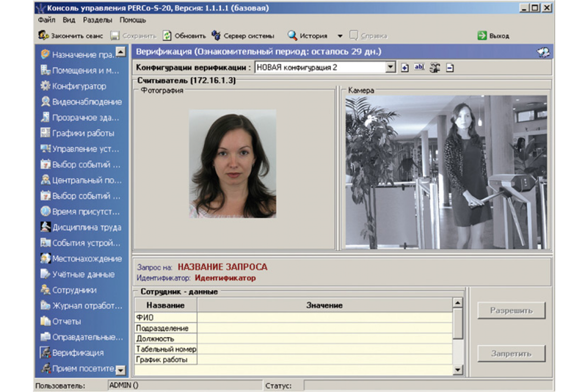Screen dimensions: 588x392
Task: Click the rename configuration ab| icon
Action: (419, 68)
